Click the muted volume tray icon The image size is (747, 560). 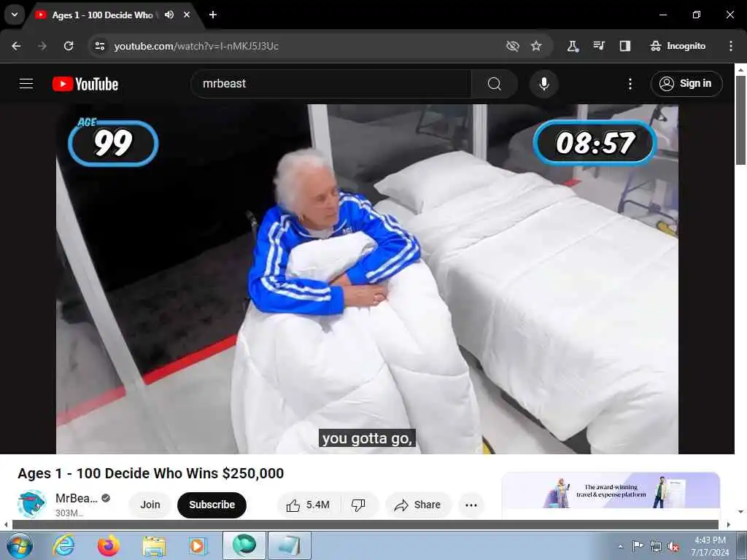[x=673, y=547]
